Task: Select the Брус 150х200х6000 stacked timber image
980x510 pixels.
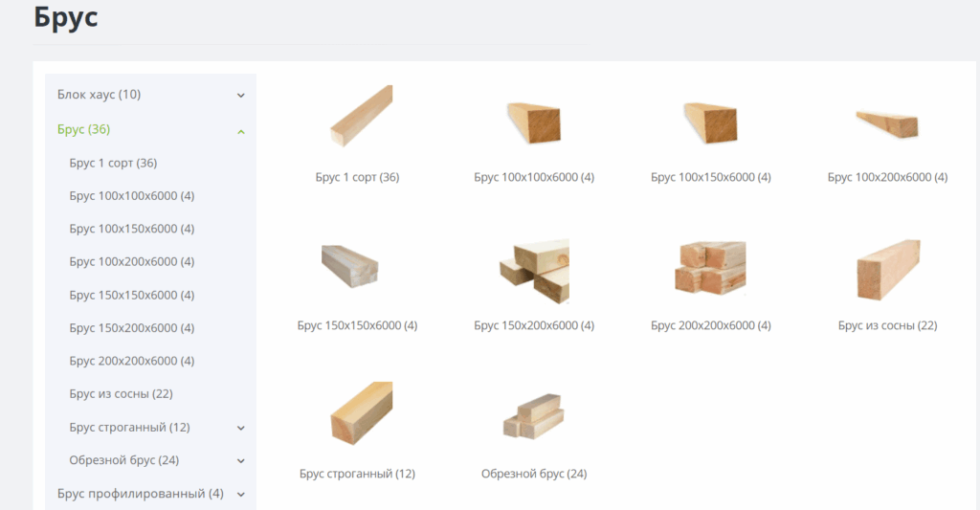Action: (533, 270)
